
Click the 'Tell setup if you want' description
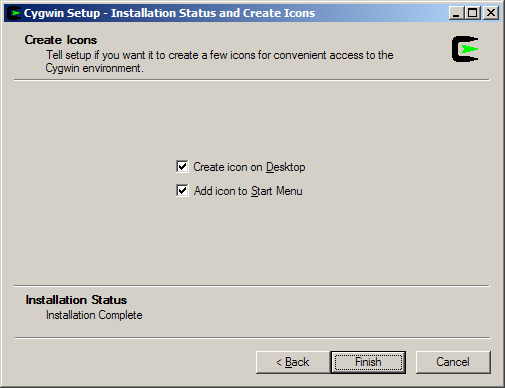tap(219, 61)
